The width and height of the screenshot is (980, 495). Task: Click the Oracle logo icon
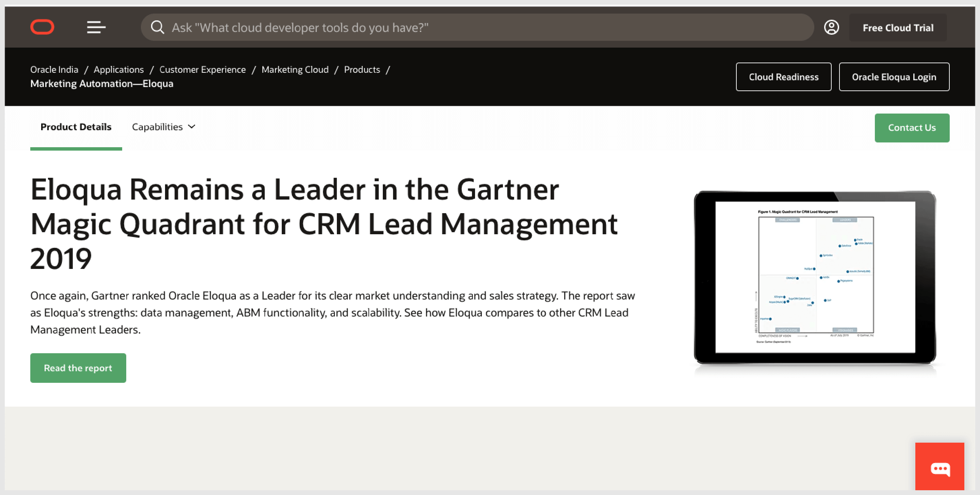coord(42,27)
